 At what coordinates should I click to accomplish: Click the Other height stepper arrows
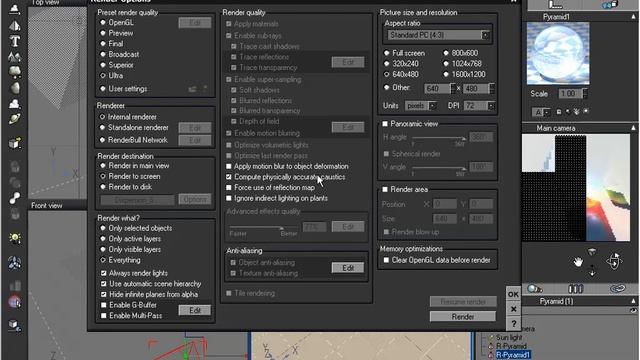click(x=491, y=88)
